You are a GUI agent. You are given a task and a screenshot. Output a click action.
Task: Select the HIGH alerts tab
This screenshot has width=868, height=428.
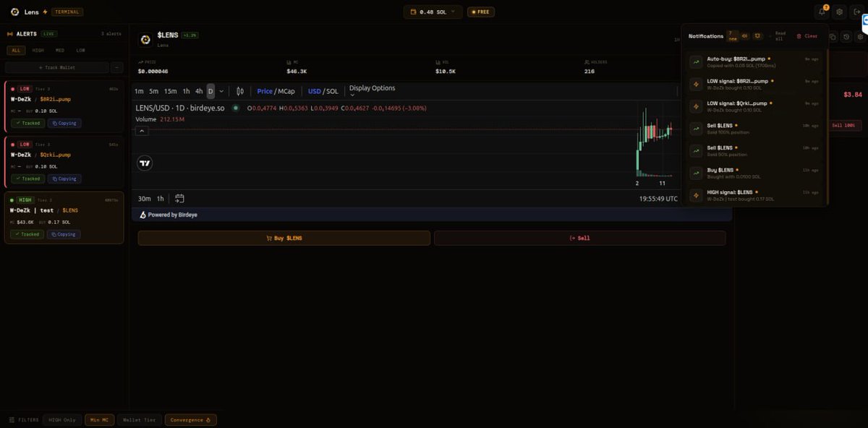coord(38,51)
